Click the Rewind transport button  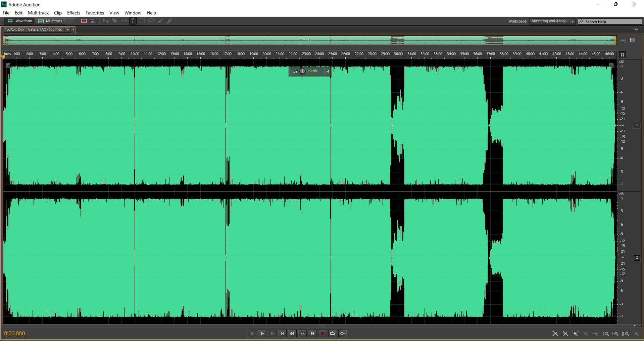click(292, 334)
